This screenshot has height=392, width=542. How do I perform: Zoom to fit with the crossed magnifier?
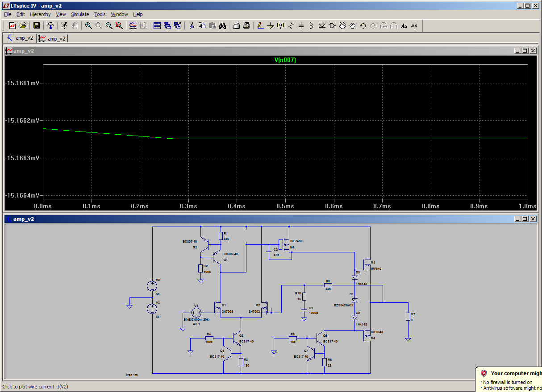(x=119, y=26)
